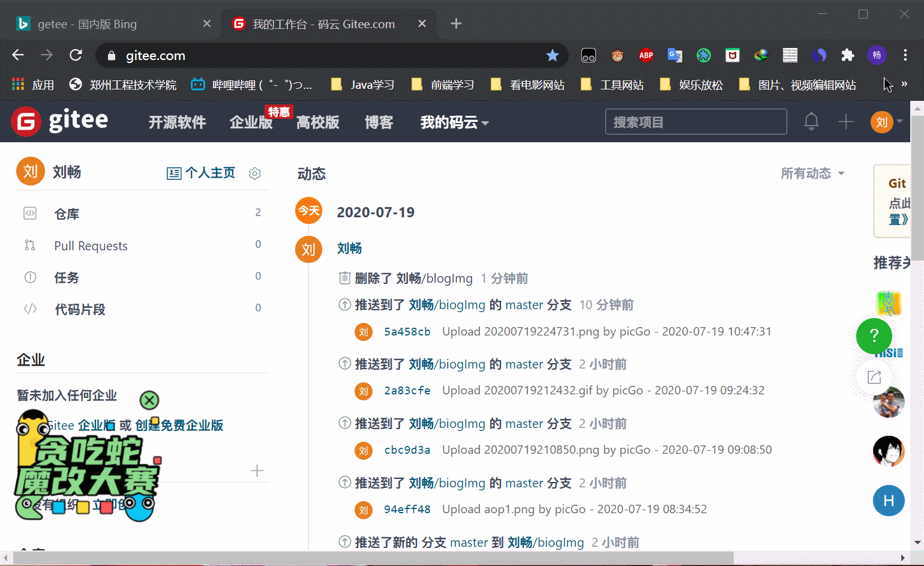Click the share/feedback floating icon
Screen dimensions: 924x566
click(874, 377)
